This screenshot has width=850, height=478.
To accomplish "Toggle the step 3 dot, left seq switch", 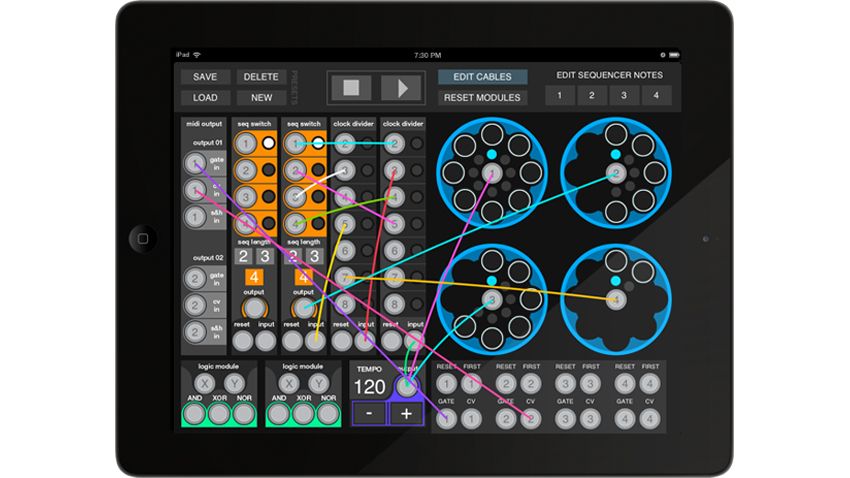I will pyautogui.click(x=268, y=197).
